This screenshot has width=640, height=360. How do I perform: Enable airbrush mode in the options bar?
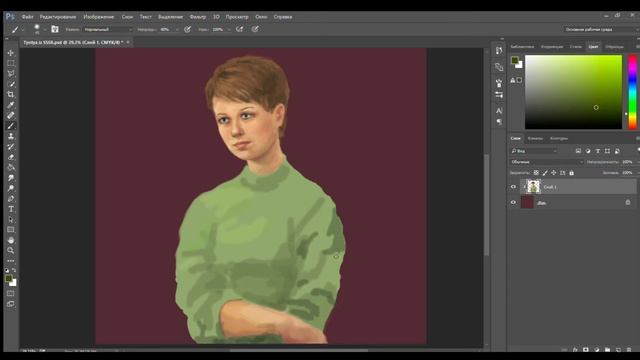point(240,29)
